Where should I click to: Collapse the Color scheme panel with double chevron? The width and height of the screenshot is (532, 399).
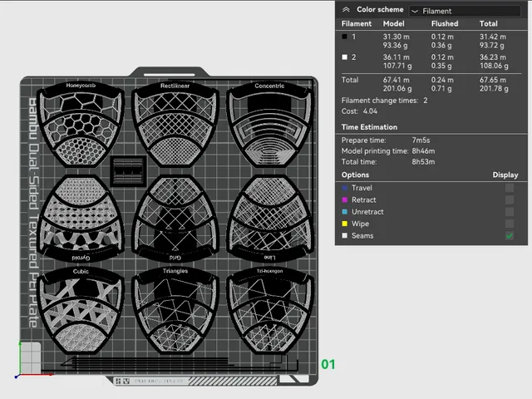(346, 10)
